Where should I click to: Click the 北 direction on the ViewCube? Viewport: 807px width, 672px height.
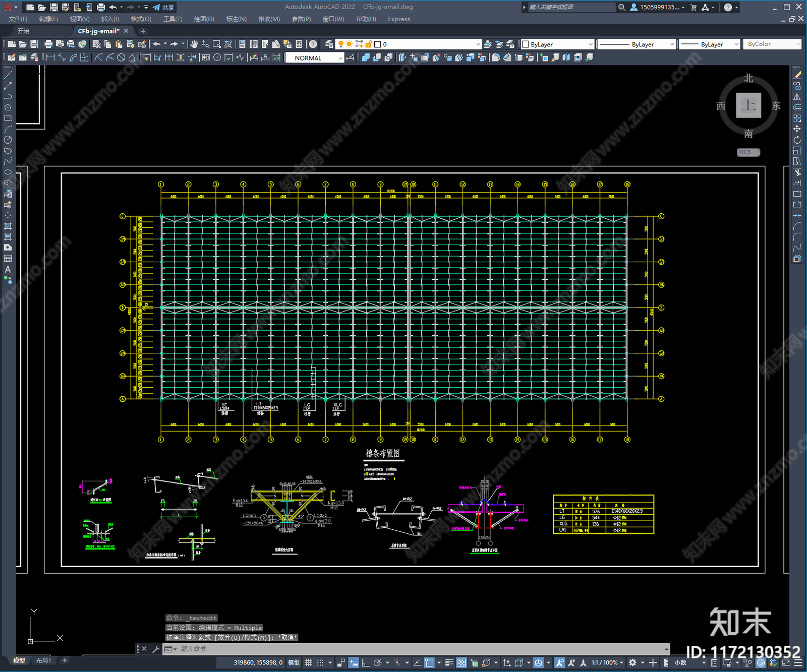click(x=748, y=79)
